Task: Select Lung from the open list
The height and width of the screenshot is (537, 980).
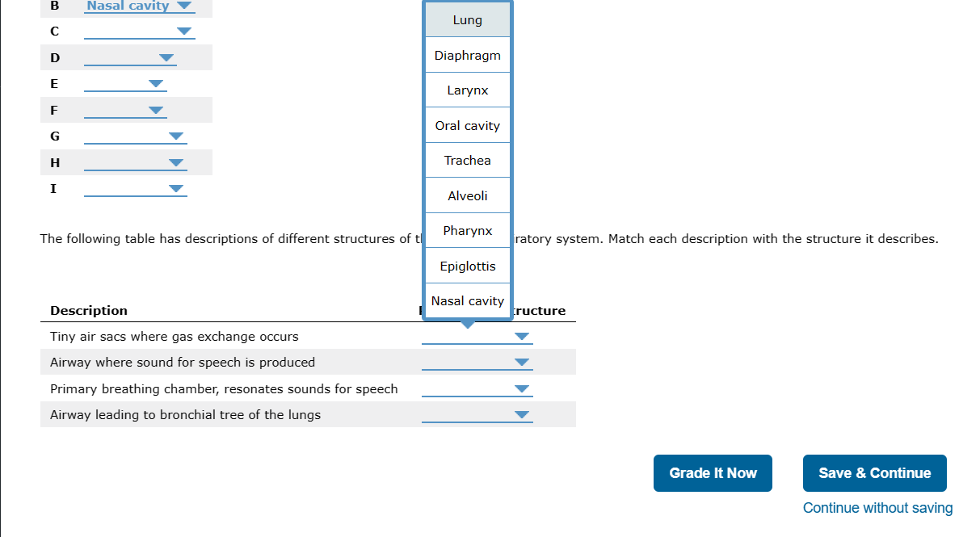Action: [x=467, y=19]
